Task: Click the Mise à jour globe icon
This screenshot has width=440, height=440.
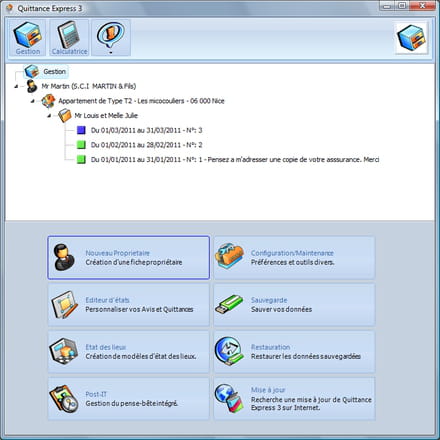Action: [229, 398]
